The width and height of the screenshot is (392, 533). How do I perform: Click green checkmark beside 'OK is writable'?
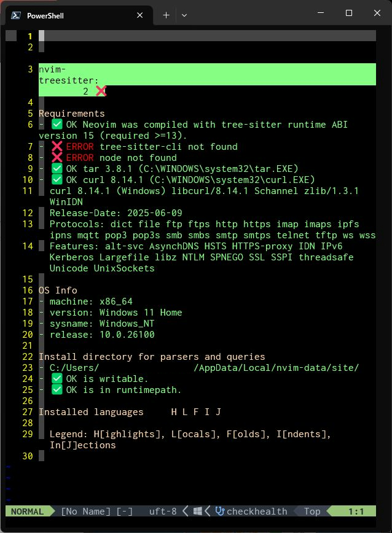coord(57,379)
